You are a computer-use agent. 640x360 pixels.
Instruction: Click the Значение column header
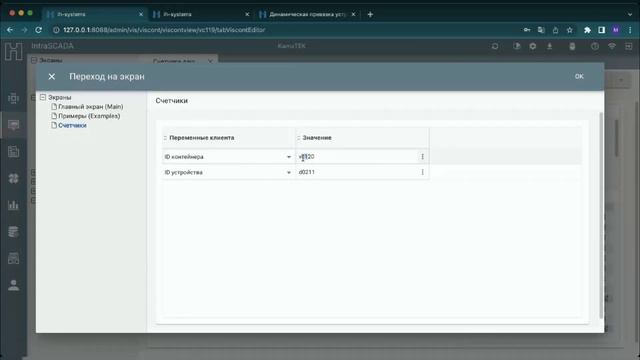click(317, 138)
